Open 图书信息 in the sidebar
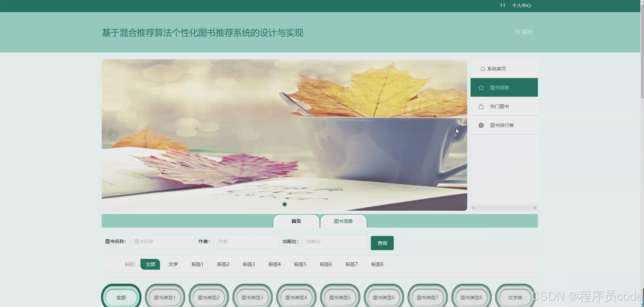 pyautogui.click(x=504, y=88)
